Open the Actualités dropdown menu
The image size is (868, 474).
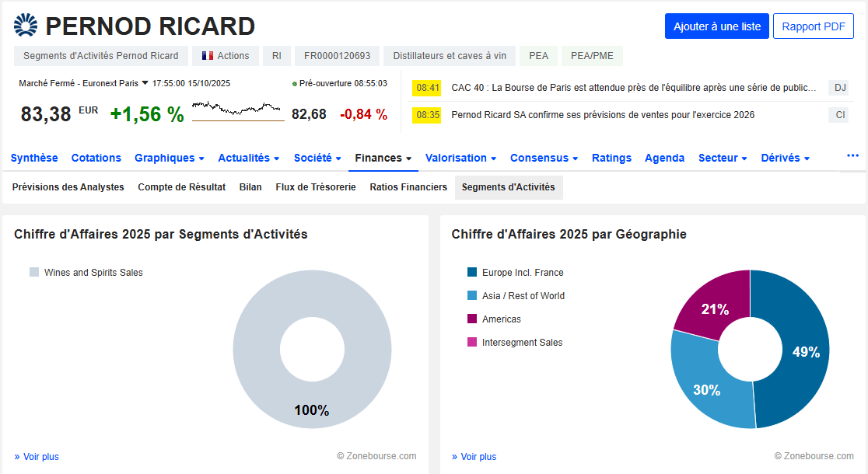[x=249, y=159]
